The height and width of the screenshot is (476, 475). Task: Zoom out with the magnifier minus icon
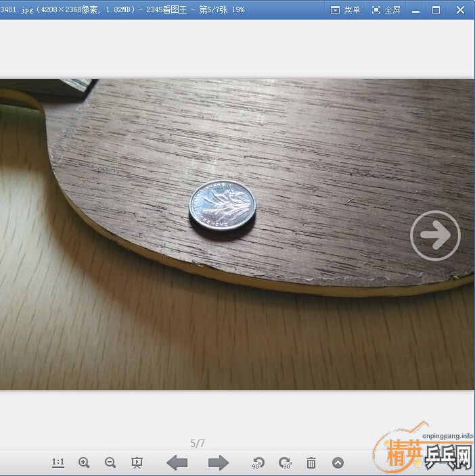tap(110, 462)
